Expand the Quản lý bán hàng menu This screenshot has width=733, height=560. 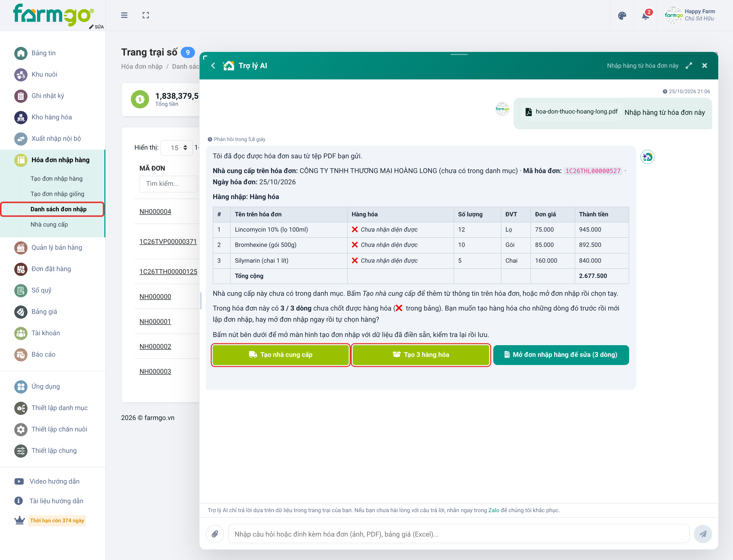coord(53,248)
